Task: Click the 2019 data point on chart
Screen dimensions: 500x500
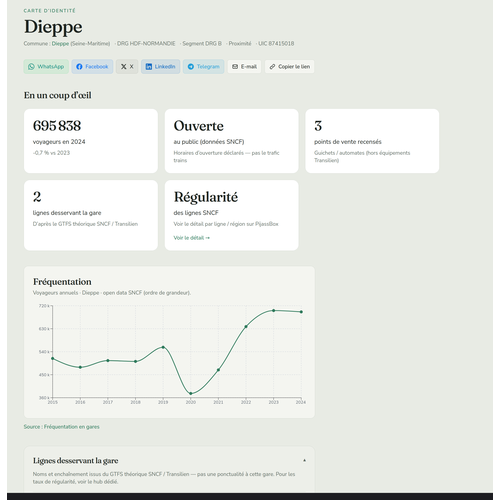Action: (x=163, y=347)
